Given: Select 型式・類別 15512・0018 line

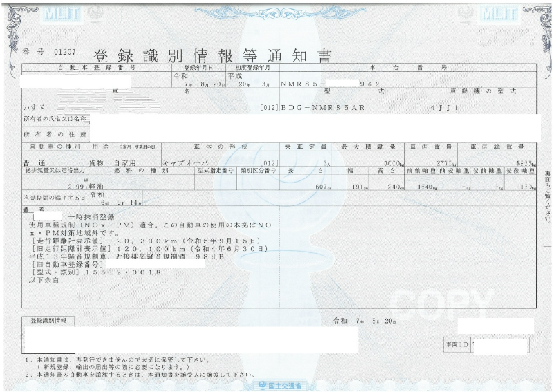Looking at the screenshot, I should pyautogui.click(x=97, y=272).
